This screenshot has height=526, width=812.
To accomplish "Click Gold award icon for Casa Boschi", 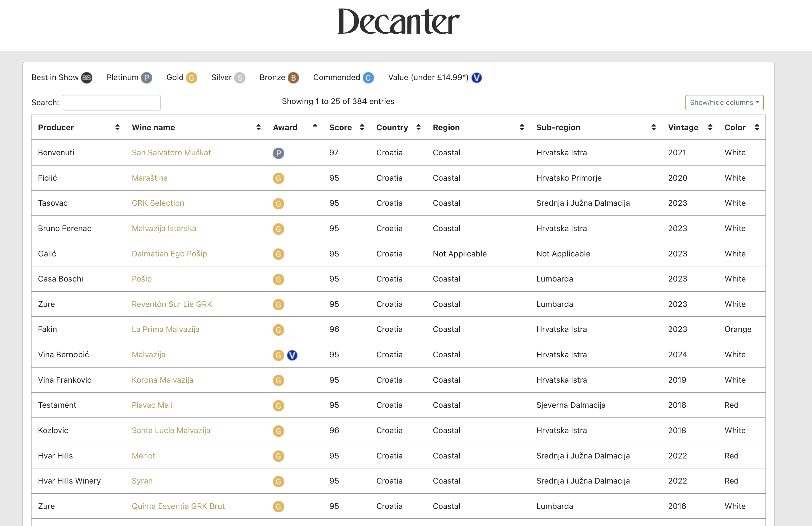I will (278, 279).
